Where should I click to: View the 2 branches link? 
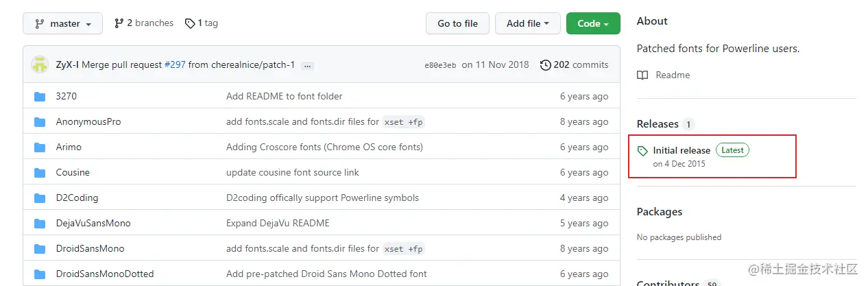144,23
